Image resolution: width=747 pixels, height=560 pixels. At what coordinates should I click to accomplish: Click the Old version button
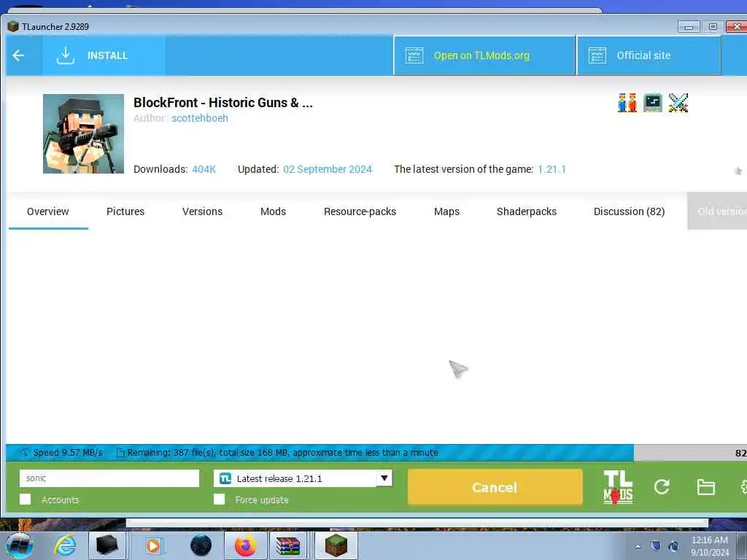tap(717, 211)
